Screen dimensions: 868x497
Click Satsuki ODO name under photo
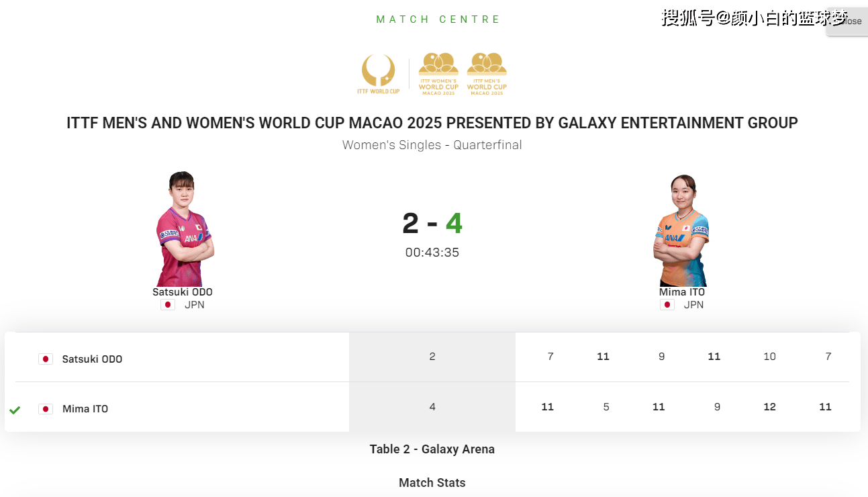tap(183, 292)
